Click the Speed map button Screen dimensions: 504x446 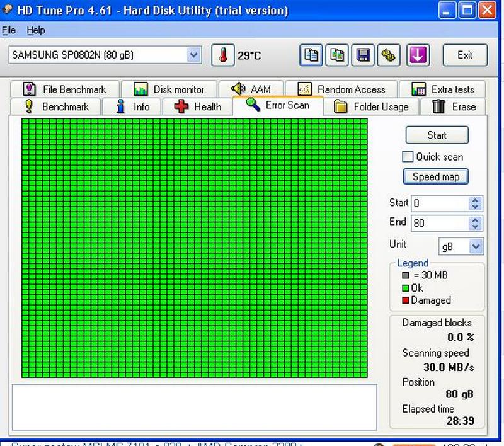[x=436, y=176]
